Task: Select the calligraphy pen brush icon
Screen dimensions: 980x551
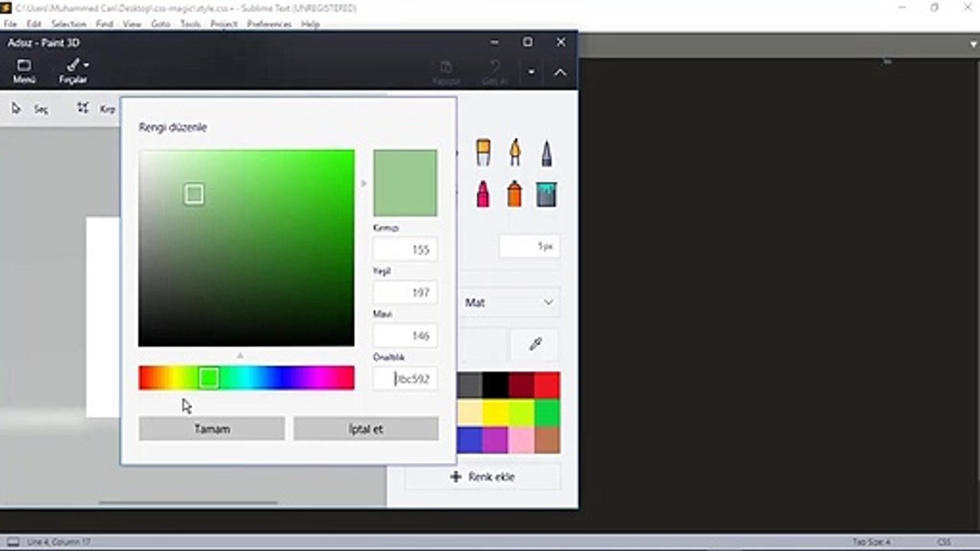Action: (515, 152)
